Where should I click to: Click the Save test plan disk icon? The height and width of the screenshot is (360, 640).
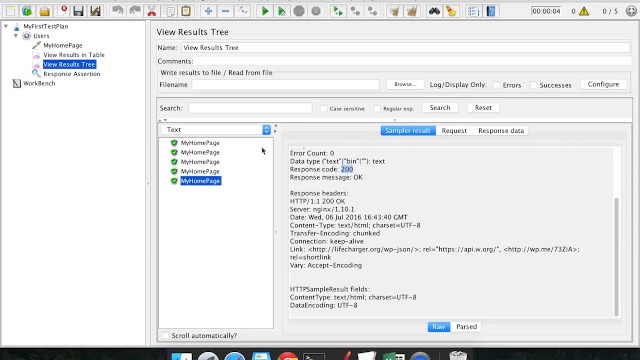pyautogui.click(x=78, y=11)
